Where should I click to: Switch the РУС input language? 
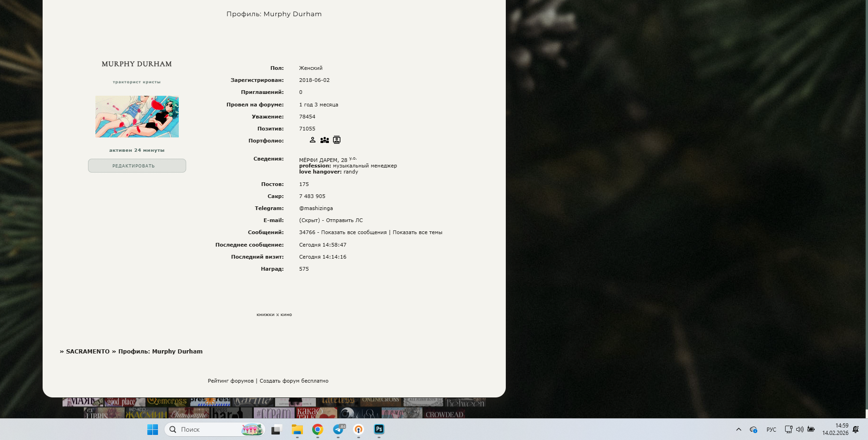pyautogui.click(x=771, y=429)
